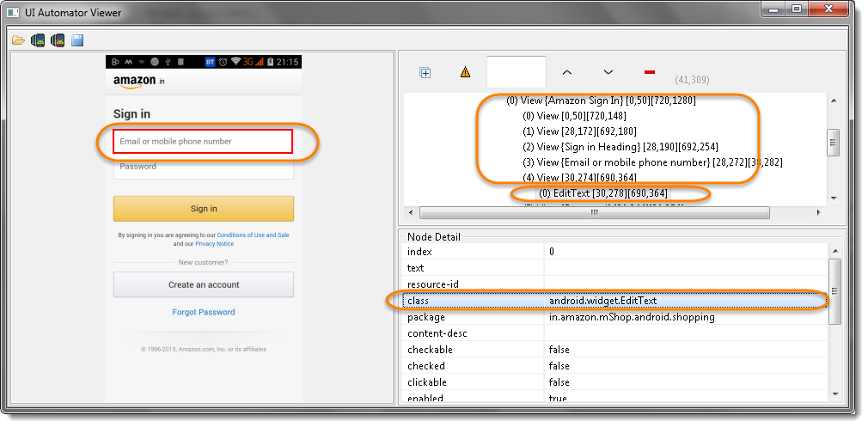The image size is (868, 427).
Task: Click the Sign in heading text
Action: 131,114
